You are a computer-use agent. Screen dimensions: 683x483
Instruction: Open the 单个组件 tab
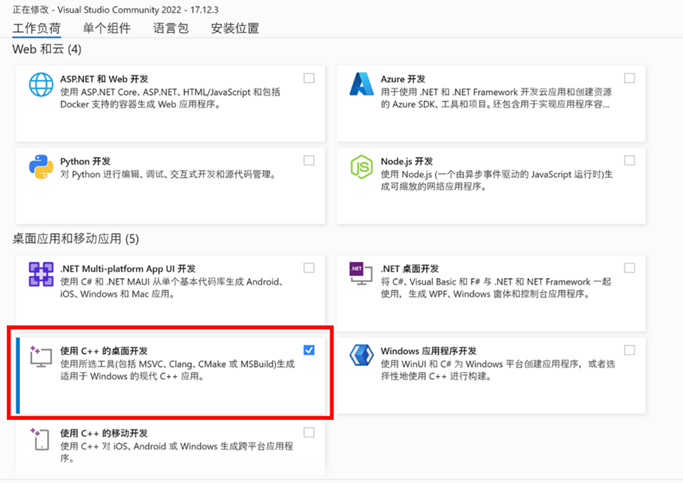click(107, 28)
